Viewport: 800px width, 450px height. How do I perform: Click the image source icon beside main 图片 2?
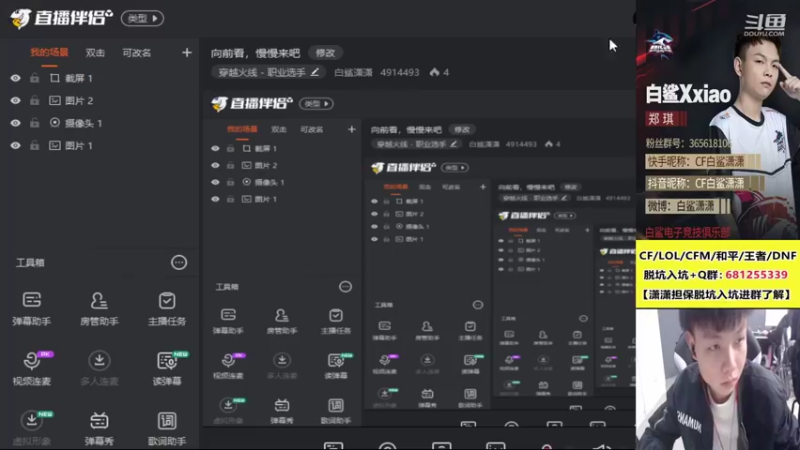pyautogui.click(x=55, y=101)
